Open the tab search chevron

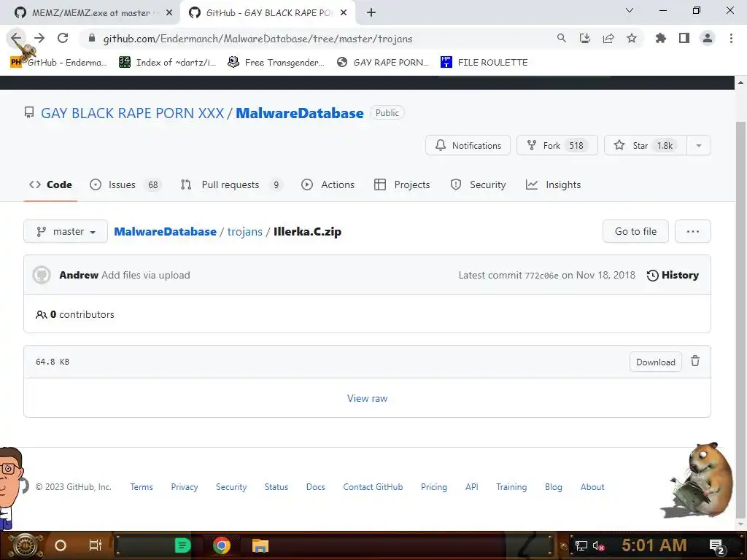[x=630, y=10]
